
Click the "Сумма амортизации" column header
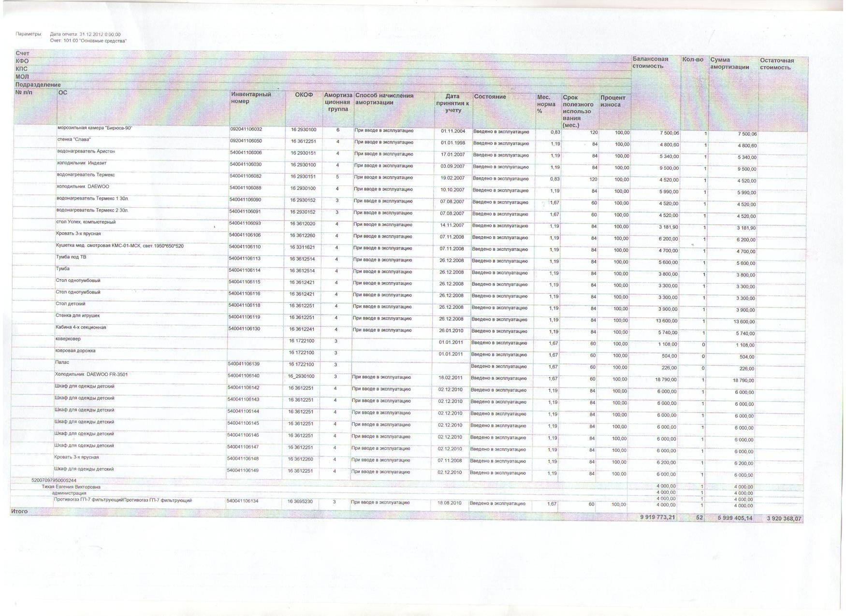pos(729,63)
